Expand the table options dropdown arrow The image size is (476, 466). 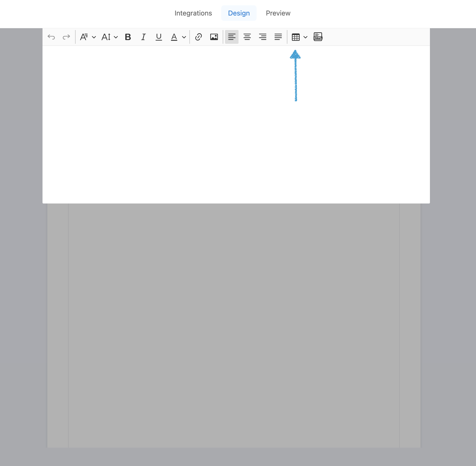305,37
